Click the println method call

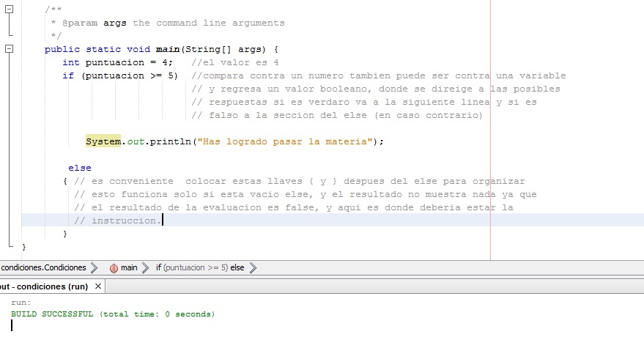pyautogui.click(x=170, y=141)
